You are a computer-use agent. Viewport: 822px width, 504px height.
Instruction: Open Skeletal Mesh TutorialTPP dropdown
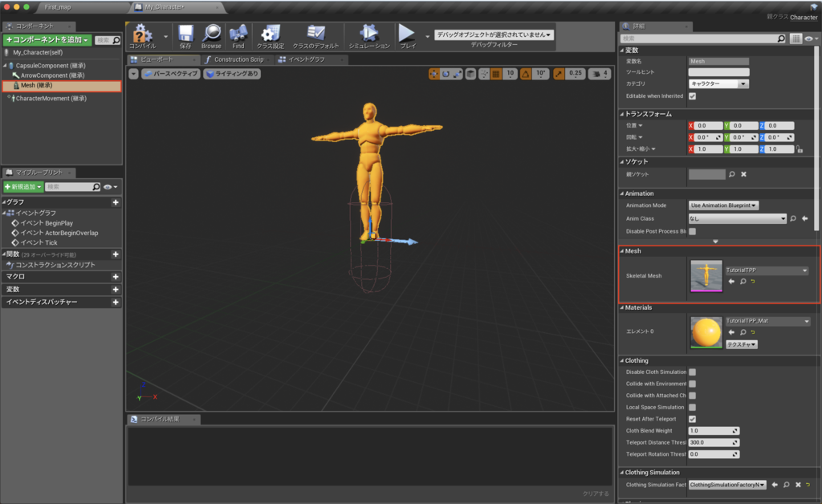(x=767, y=270)
